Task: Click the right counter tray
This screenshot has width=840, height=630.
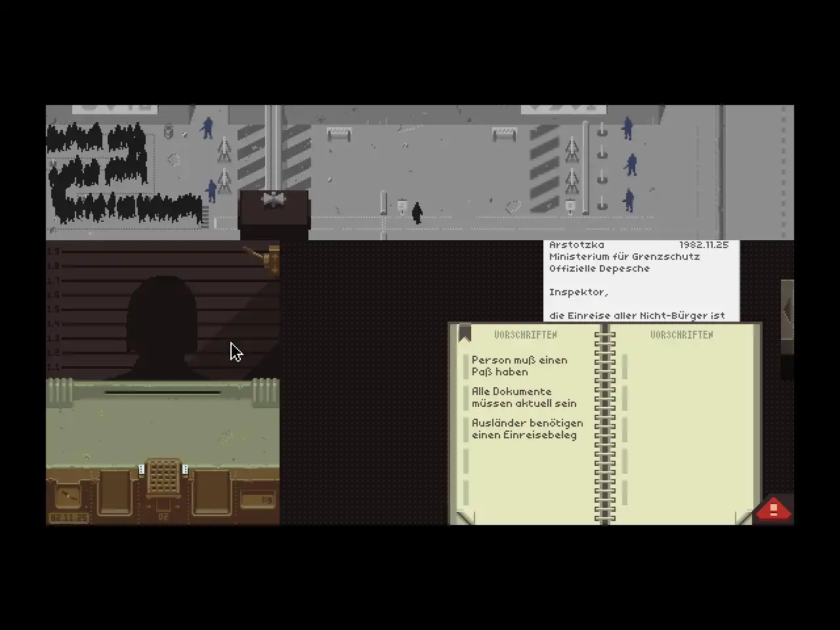Action: pyautogui.click(x=211, y=492)
